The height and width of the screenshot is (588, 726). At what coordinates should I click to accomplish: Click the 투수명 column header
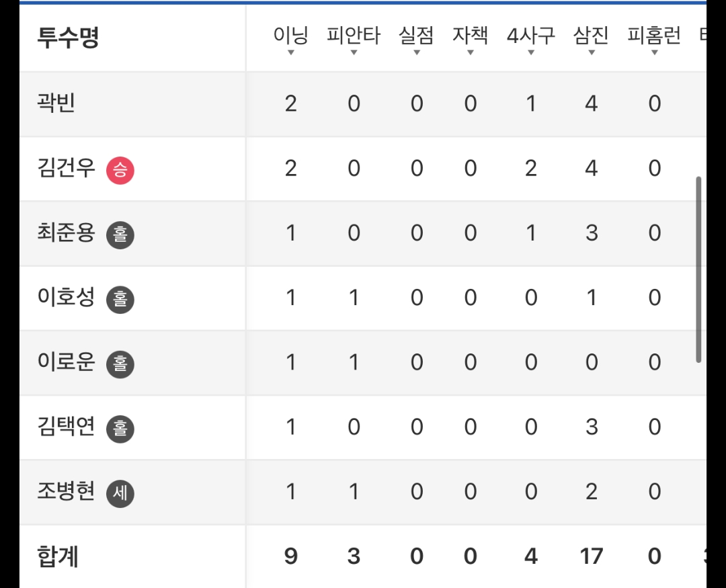point(69,38)
